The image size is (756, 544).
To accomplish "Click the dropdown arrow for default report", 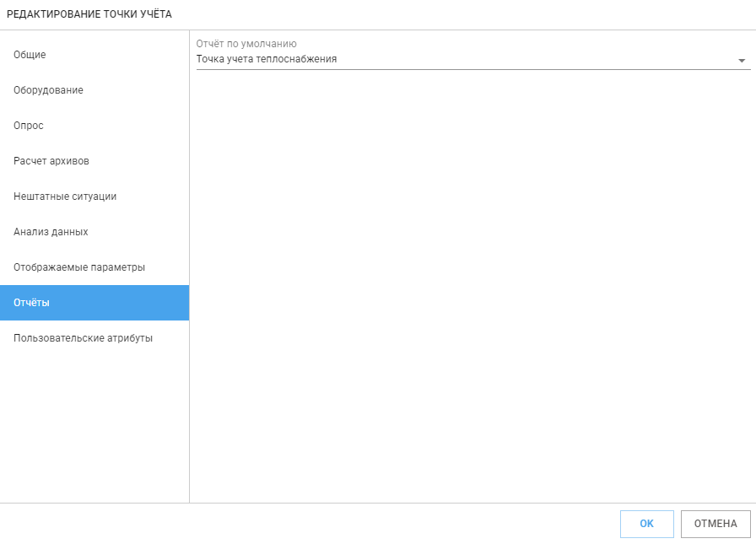I will tap(742, 61).
